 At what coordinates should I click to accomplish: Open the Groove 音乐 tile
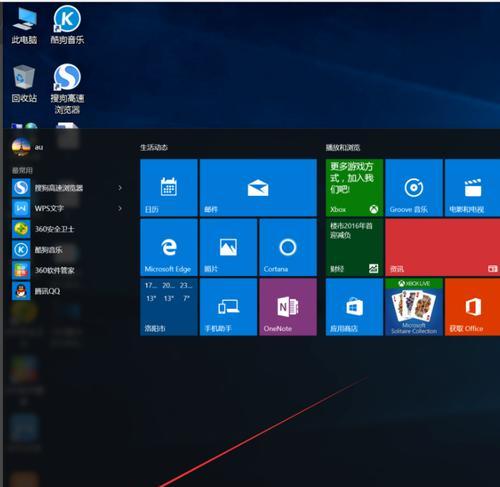[x=414, y=188]
